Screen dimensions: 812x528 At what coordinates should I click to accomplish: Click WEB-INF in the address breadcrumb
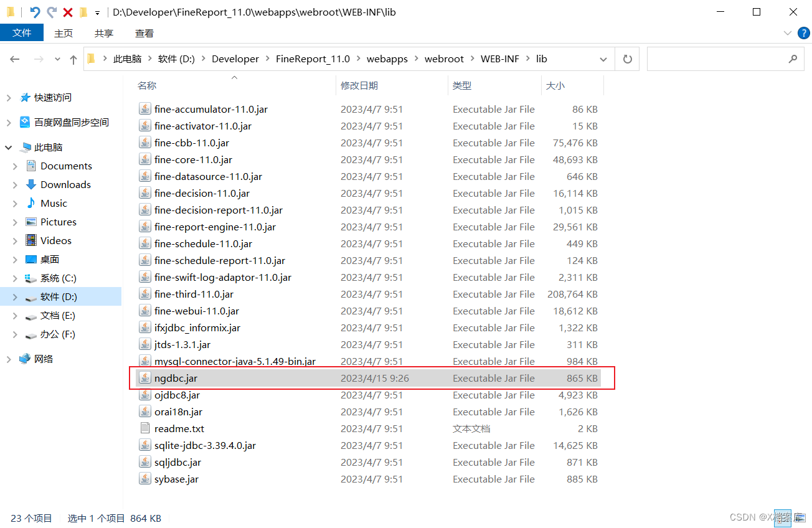point(499,59)
